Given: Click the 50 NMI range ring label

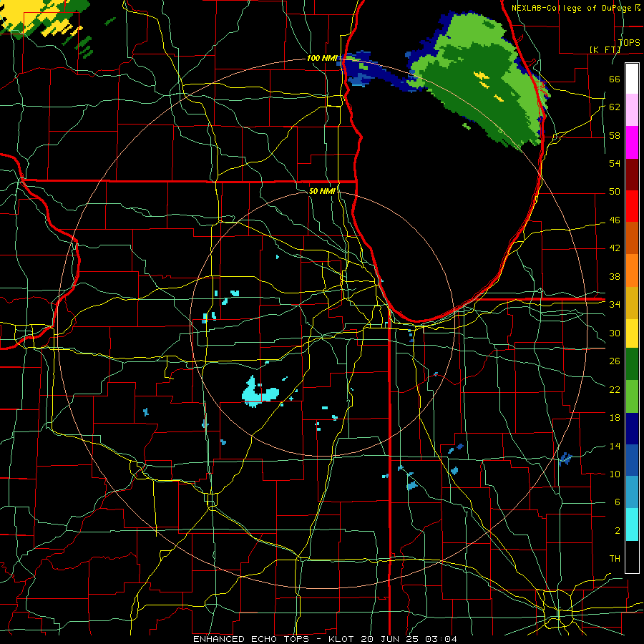Looking at the screenshot, I should 322,191.
